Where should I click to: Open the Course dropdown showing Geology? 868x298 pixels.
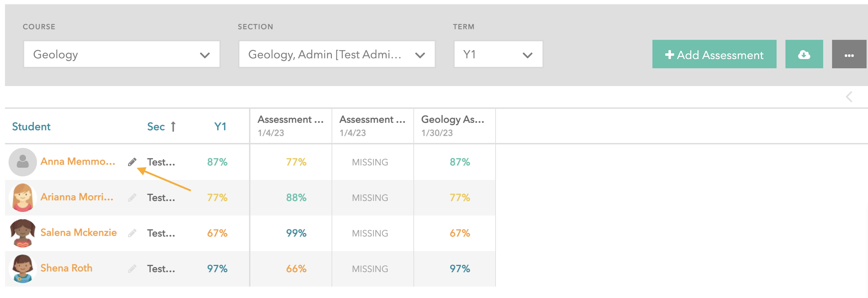click(122, 54)
